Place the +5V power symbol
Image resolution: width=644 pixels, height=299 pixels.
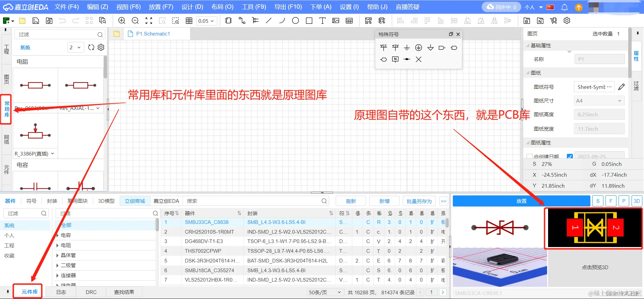tap(395, 48)
